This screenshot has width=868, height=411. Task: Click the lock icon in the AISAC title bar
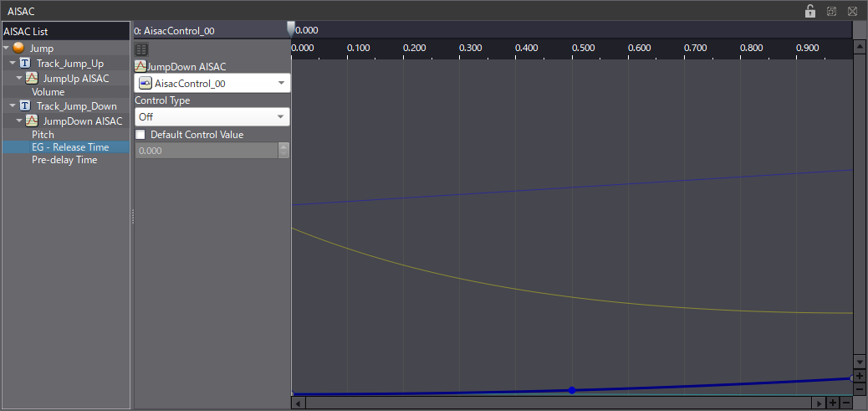pos(809,11)
